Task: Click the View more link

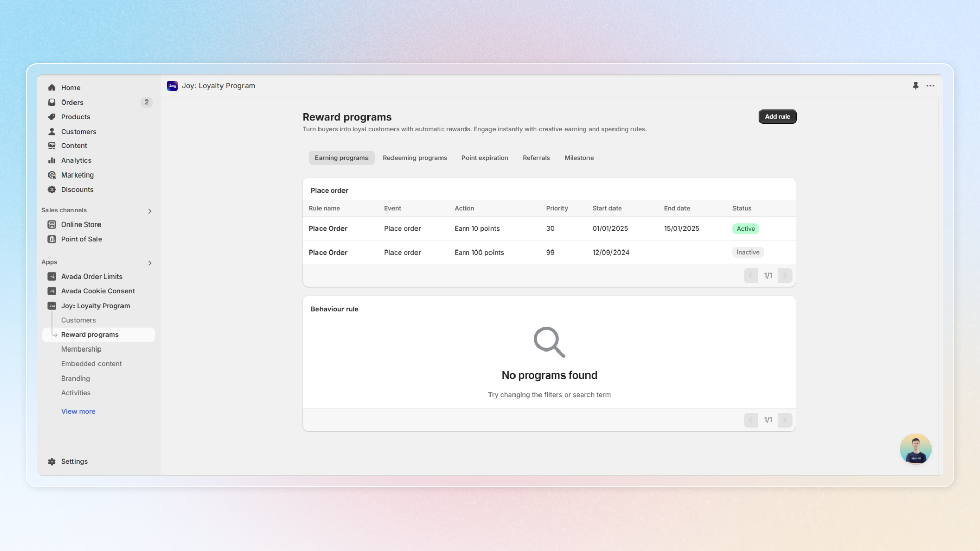Action: point(78,411)
